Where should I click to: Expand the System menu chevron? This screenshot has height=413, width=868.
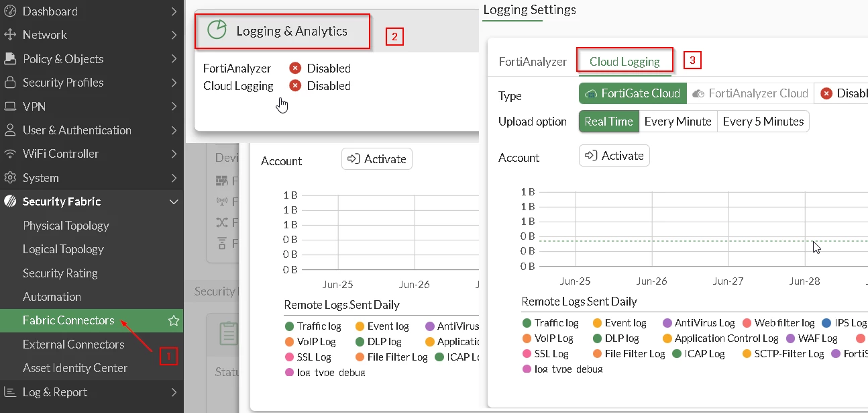pos(174,178)
